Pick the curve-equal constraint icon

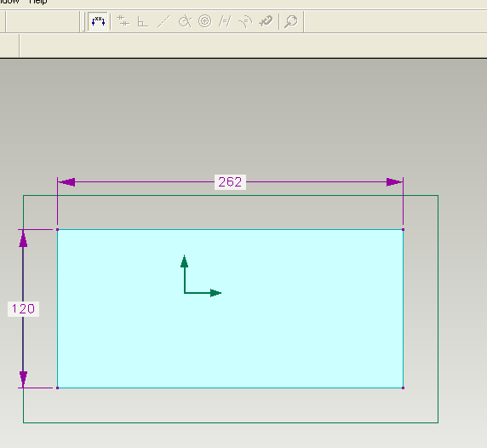tap(245, 22)
